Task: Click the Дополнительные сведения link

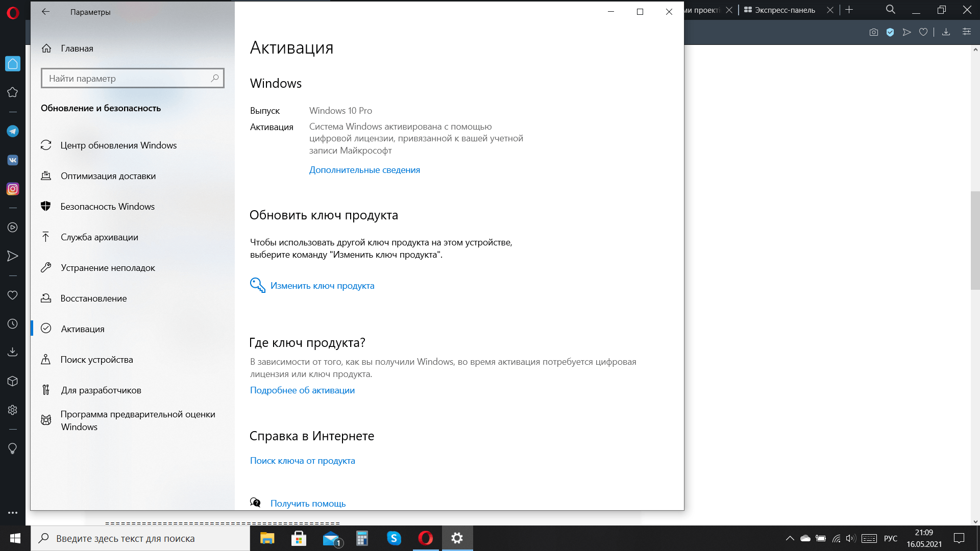Action: [364, 170]
